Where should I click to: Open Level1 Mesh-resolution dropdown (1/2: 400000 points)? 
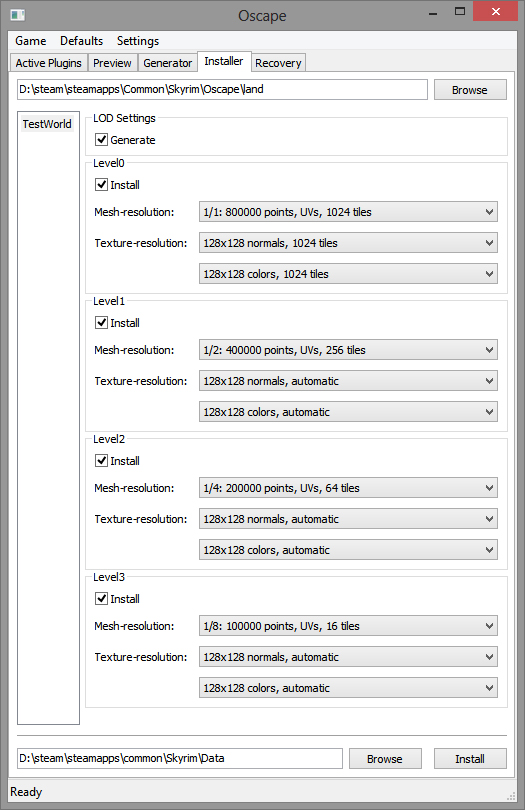(348, 350)
